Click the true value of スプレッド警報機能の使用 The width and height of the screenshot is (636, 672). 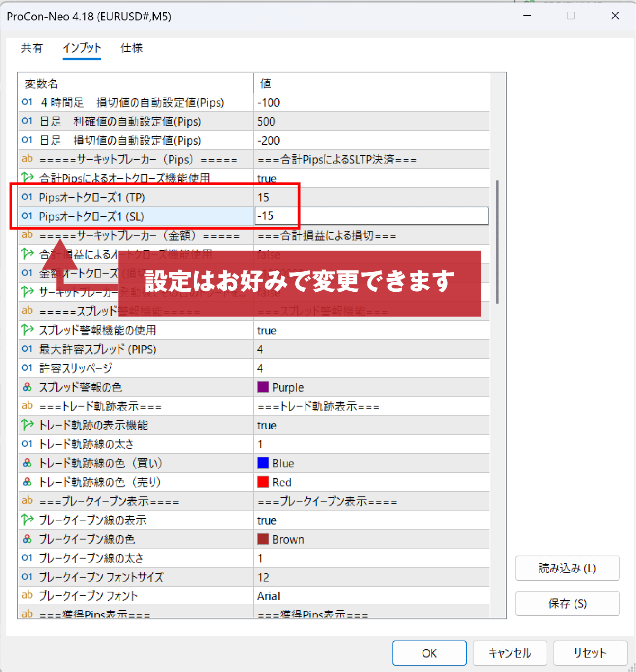[267, 330]
